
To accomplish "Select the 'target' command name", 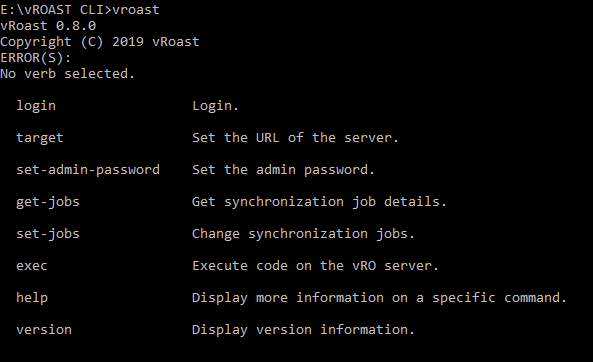I will (x=40, y=138).
